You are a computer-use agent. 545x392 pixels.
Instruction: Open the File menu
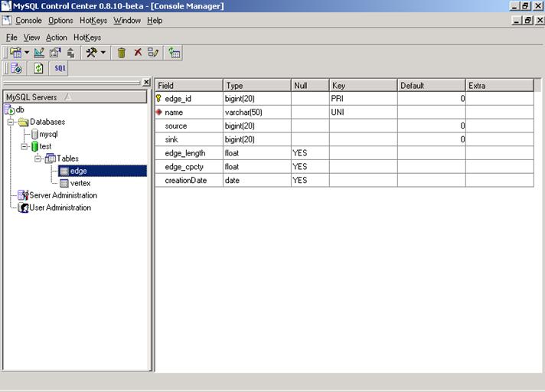[11, 38]
